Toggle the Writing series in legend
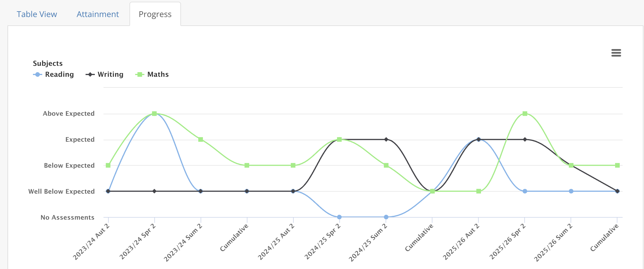 [104, 74]
